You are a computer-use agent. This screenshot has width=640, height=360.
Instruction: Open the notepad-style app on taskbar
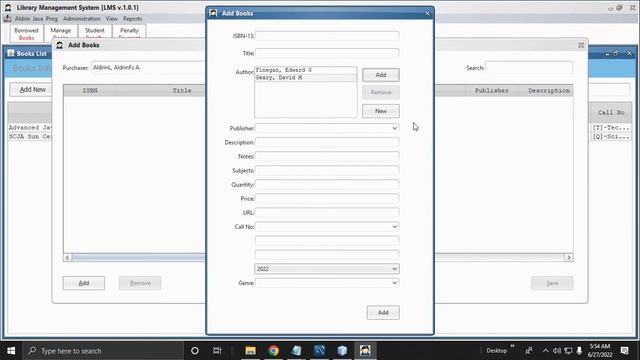pos(296,351)
